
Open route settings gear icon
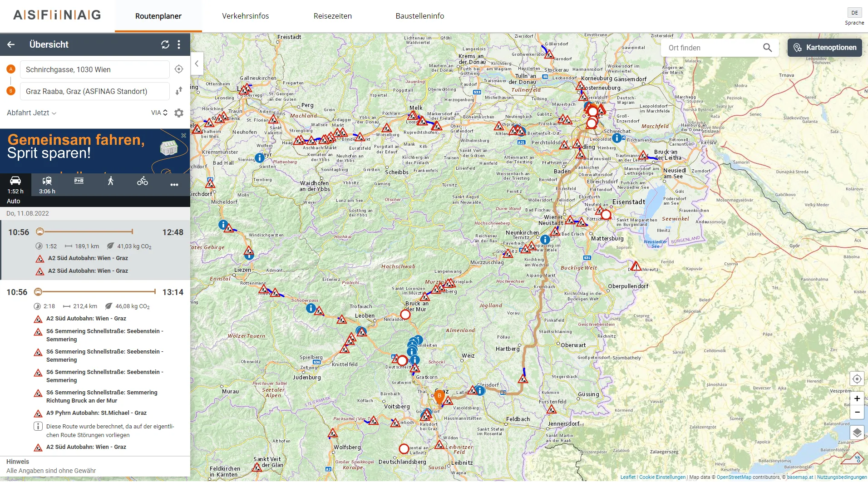tap(179, 113)
